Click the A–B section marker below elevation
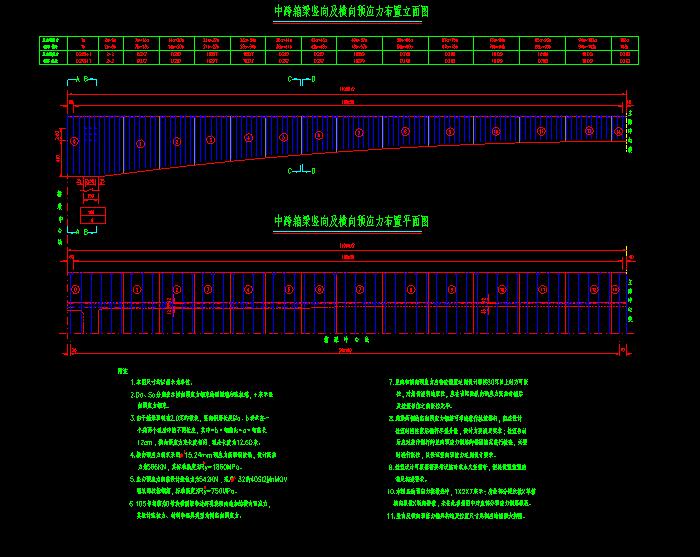Viewport: 700px width, 557px height. 82,231
